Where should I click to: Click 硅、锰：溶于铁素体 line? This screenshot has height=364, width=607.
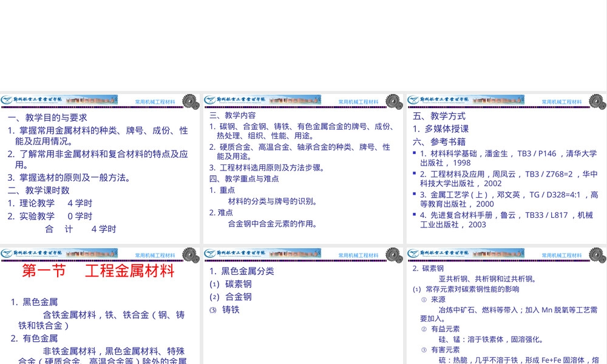pos(491,340)
